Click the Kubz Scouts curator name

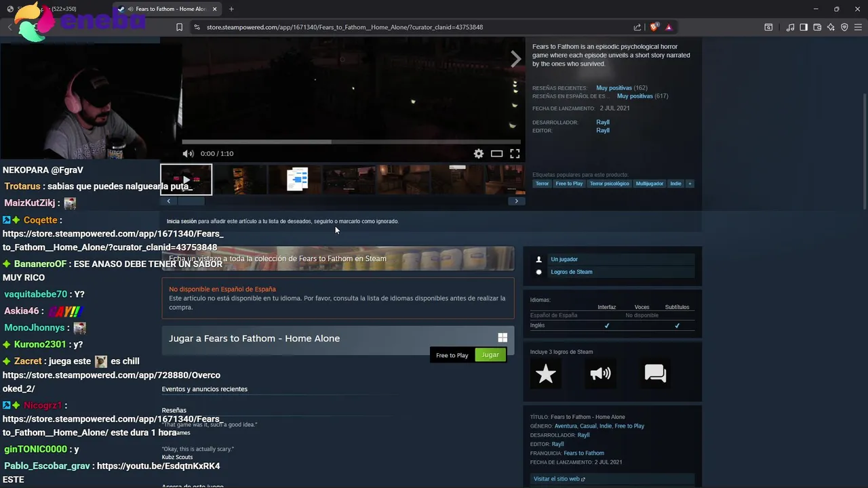coord(177,457)
